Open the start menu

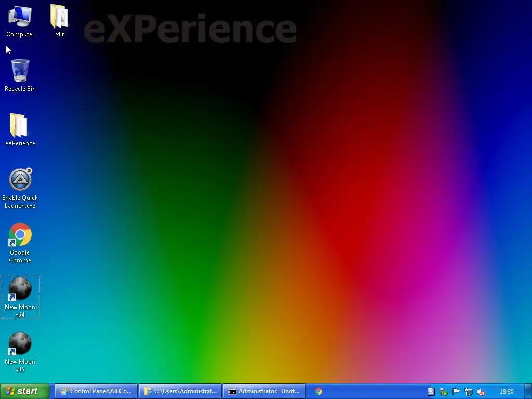click(24, 391)
